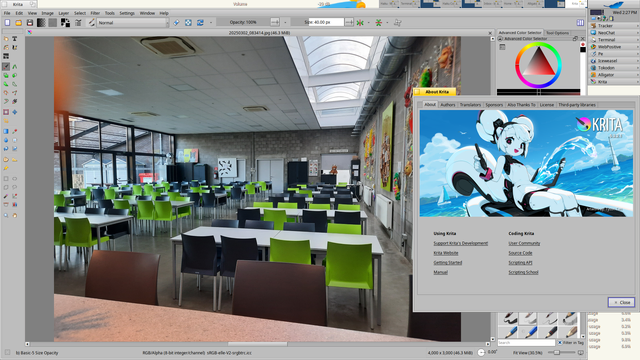Select the Zoom tool
The width and height of the screenshot is (640, 360).
6,215
